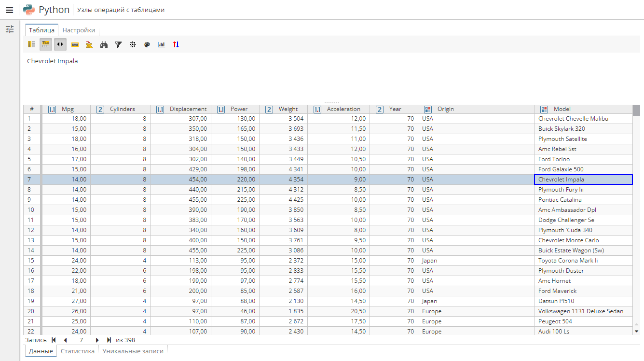The width and height of the screenshot is (644, 361).
Task: Open the Уникальные записи tab
Action: 133,351
